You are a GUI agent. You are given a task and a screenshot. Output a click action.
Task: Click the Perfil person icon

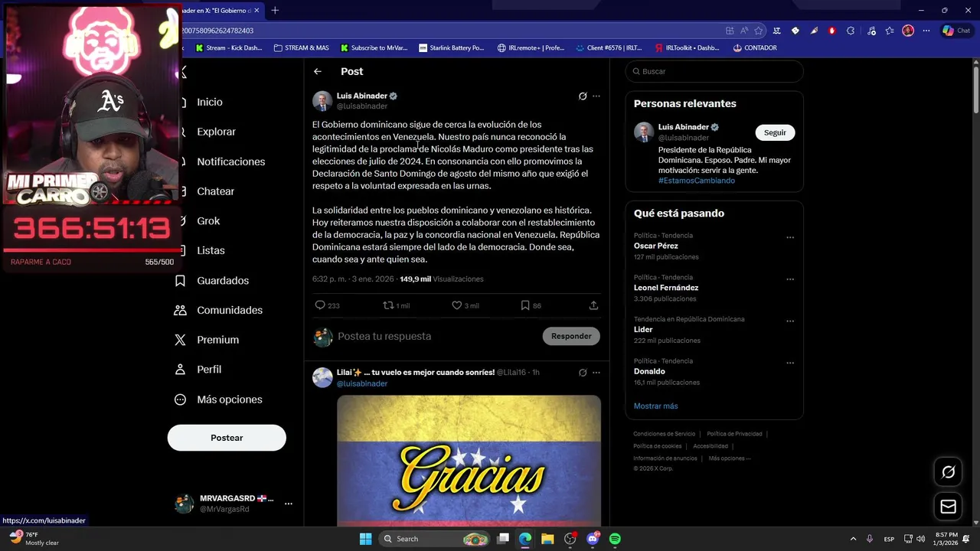pyautogui.click(x=180, y=370)
